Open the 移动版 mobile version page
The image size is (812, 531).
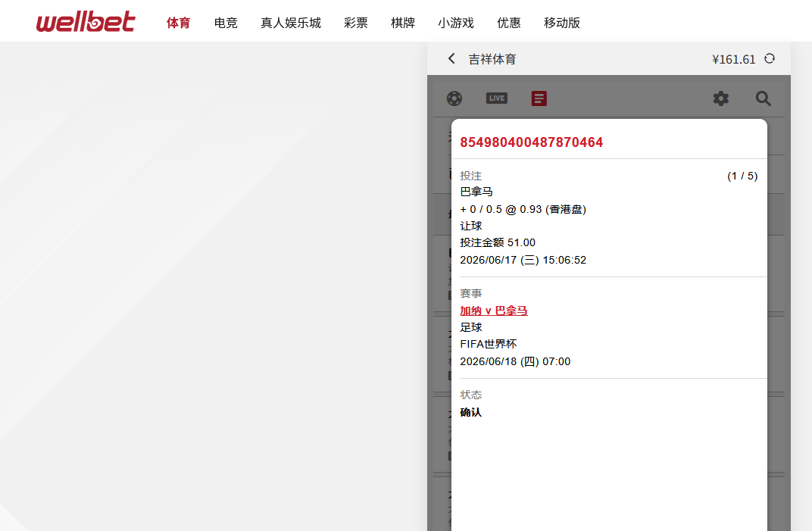(x=562, y=23)
